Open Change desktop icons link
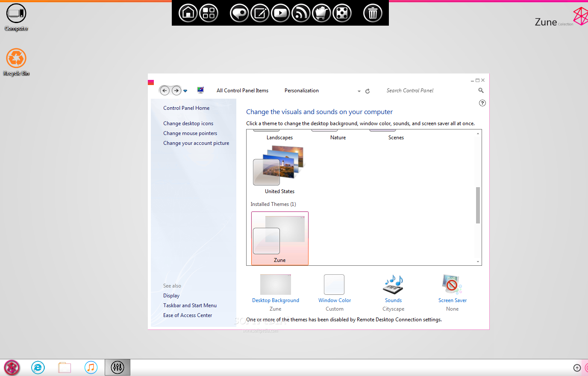 (188, 123)
